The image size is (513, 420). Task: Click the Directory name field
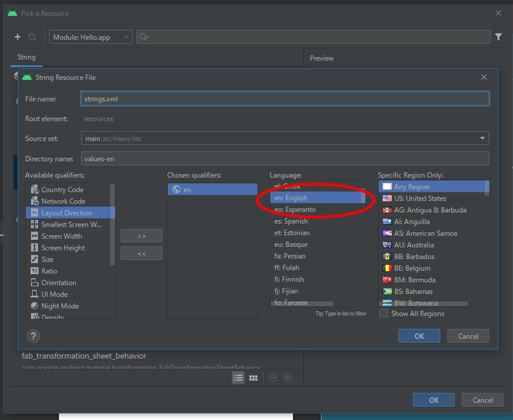coord(285,159)
